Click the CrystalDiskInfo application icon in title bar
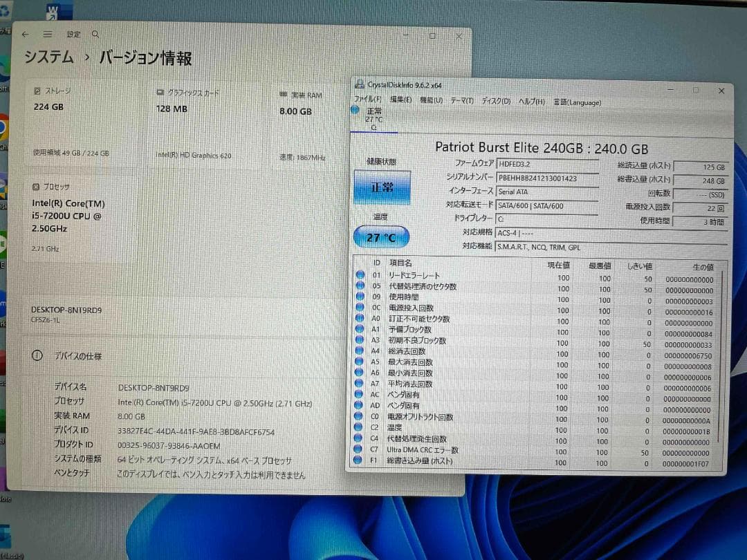Viewport: 747px width, 560px height. [360, 82]
